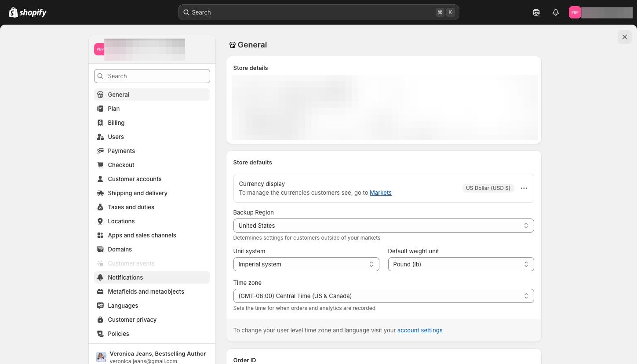This screenshot has height=364, width=637.
Task: Click the blurred Store details card
Action: click(384, 100)
